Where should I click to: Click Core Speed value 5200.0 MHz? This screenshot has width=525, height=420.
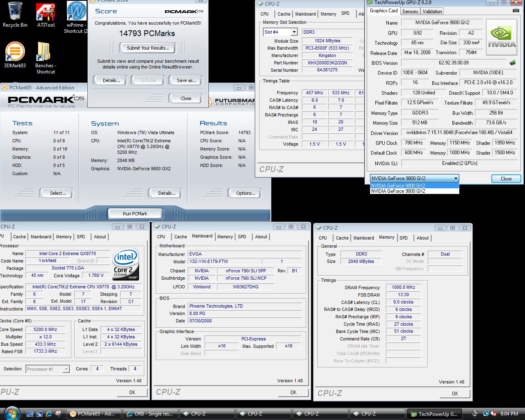(x=45, y=329)
